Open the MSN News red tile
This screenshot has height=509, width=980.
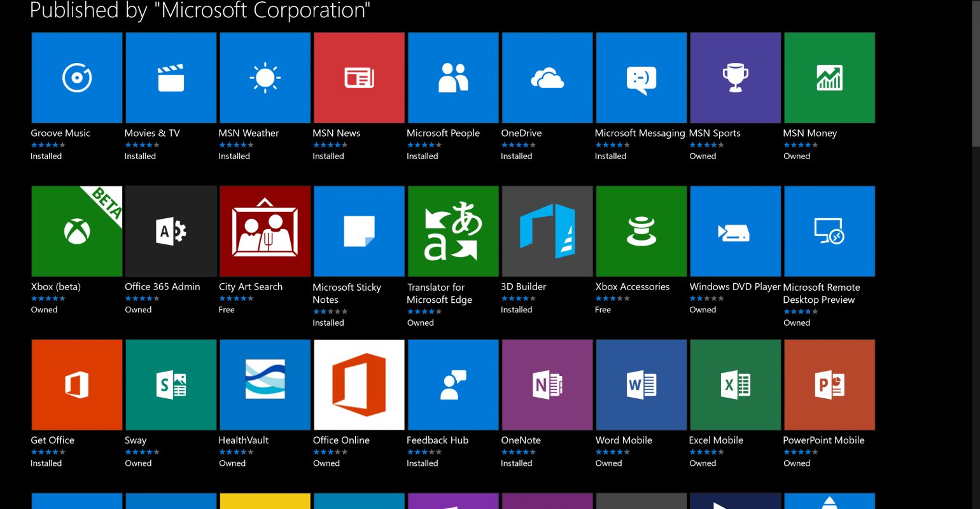click(x=359, y=78)
